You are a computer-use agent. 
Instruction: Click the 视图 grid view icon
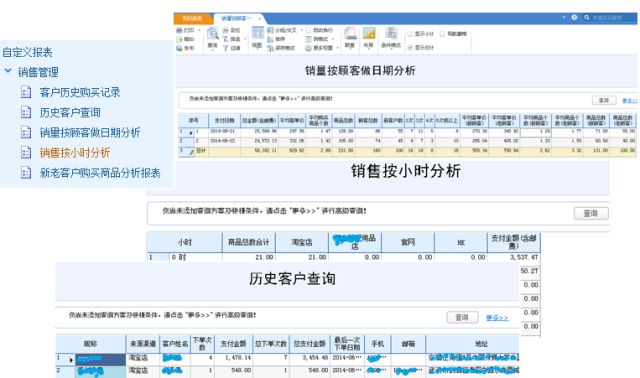(x=258, y=33)
